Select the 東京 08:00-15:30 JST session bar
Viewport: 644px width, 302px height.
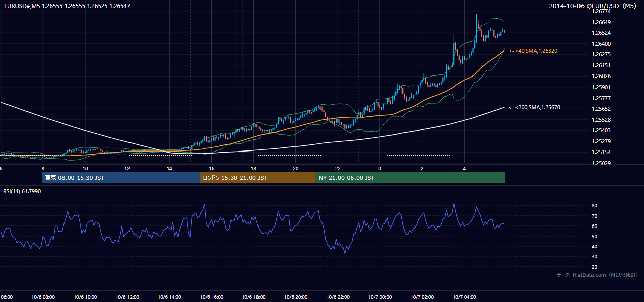(x=121, y=178)
